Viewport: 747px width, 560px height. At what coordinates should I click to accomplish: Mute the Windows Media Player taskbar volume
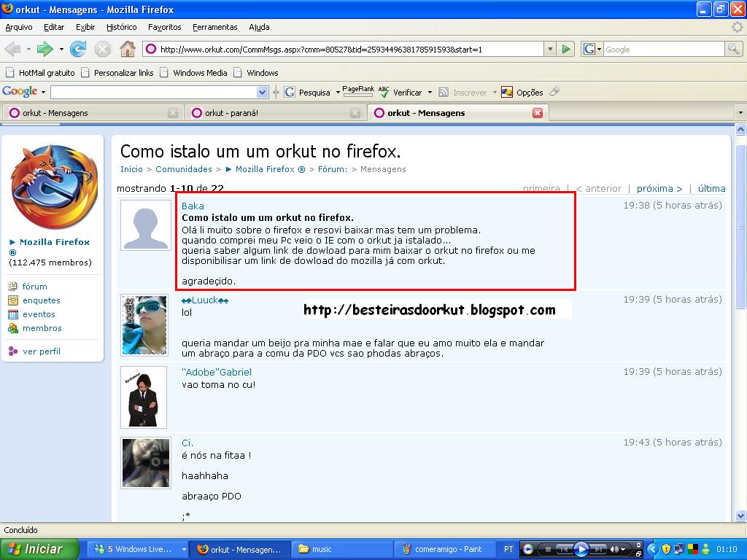pos(615,549)
